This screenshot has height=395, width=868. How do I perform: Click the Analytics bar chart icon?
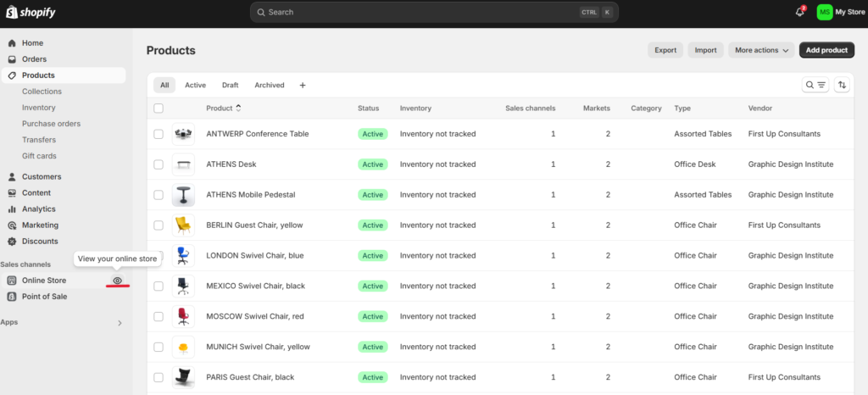[12, 209]
